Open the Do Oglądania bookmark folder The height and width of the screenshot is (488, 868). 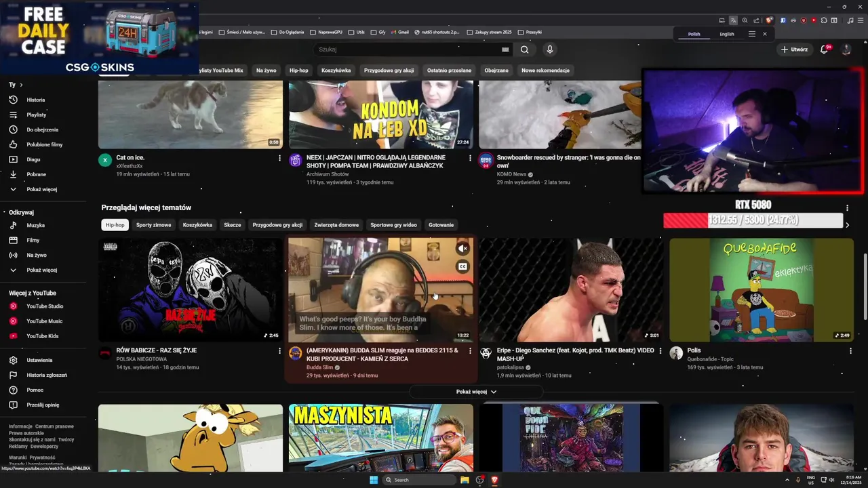(x=288, y=32)
